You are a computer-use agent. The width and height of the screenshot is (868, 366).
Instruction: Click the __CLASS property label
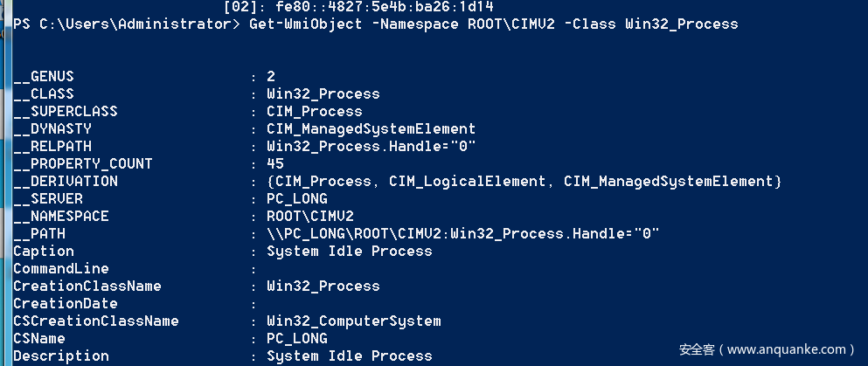pyautogui.click(x=44, y=93)
